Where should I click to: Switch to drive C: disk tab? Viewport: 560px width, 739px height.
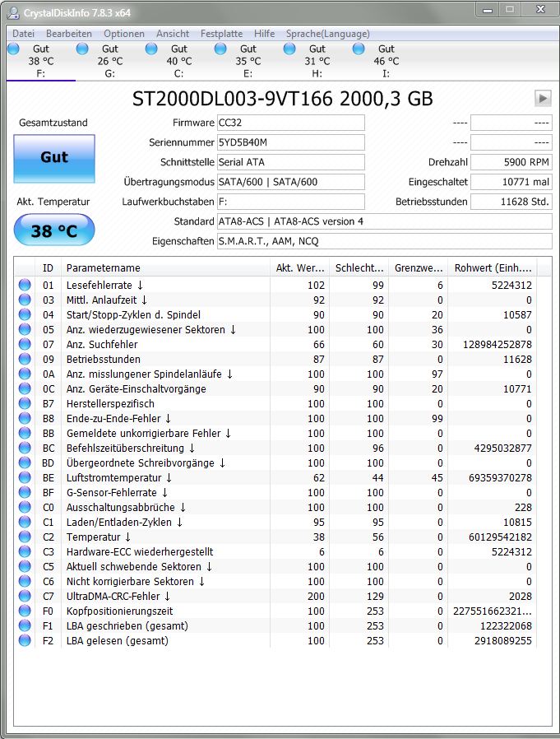click(179, 61)
